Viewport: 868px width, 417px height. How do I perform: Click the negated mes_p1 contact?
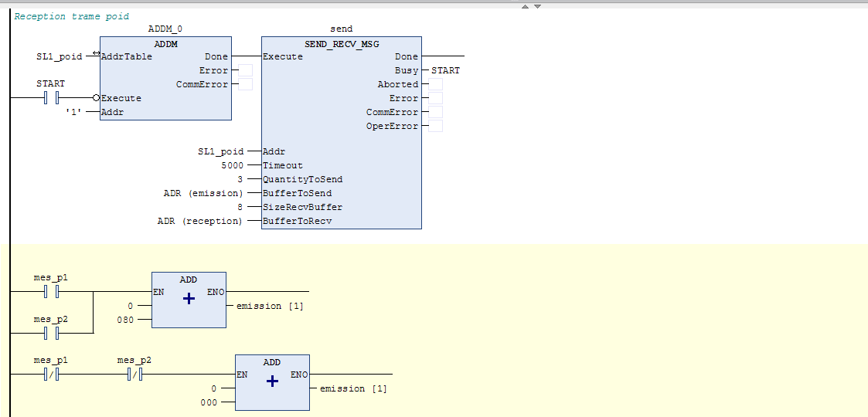[x=52, y=375]
